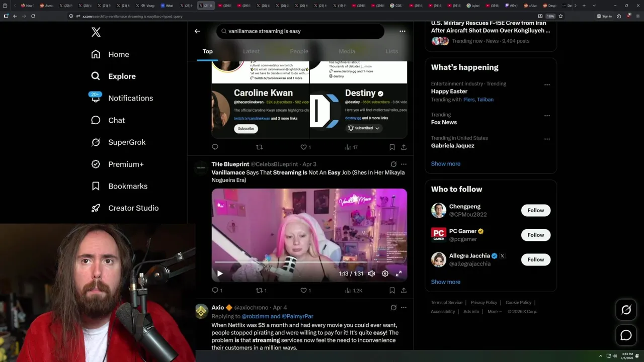Viewport: 644px width, 362px height.
Task: Open SuperGrok in sidebar
Action: pyautogui.click(x=118, y=142)
